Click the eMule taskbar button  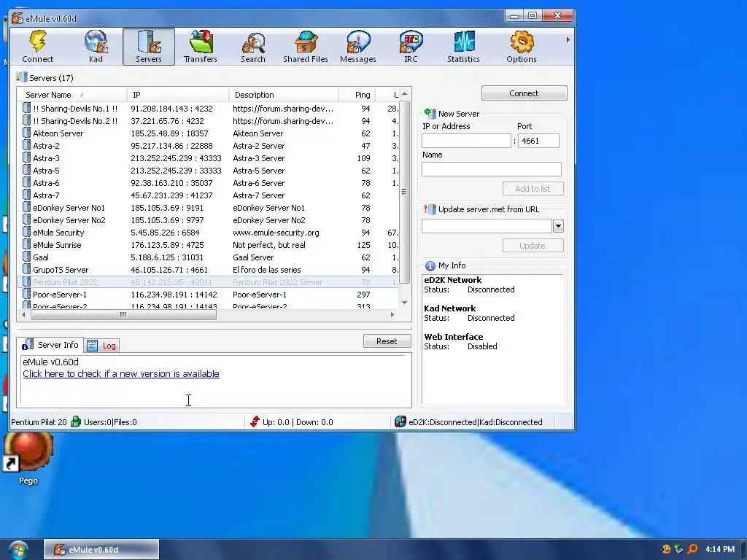[x=101, y=550]
